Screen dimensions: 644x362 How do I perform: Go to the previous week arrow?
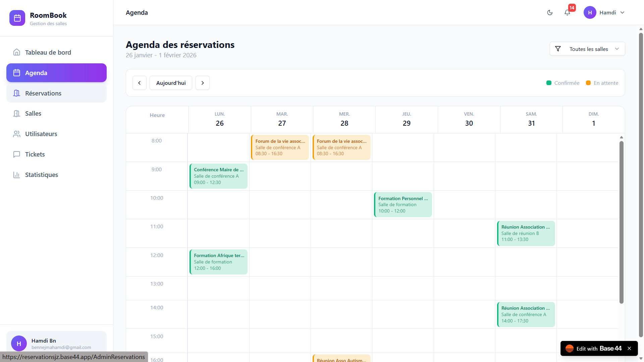(x=140, y=83)
